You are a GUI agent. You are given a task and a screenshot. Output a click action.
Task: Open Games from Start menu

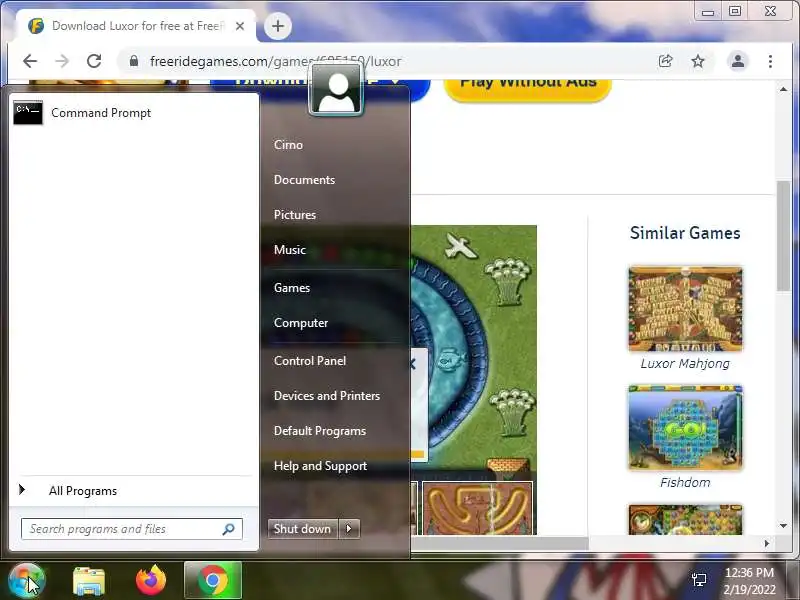tap(292, 288)
